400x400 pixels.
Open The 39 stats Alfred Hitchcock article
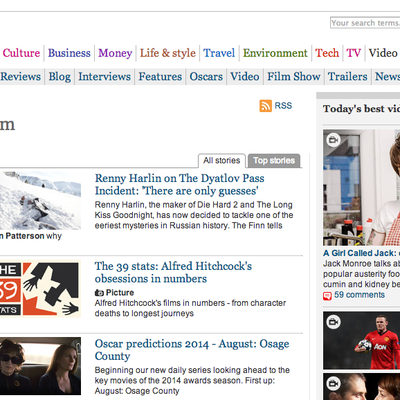pos(173,272)
